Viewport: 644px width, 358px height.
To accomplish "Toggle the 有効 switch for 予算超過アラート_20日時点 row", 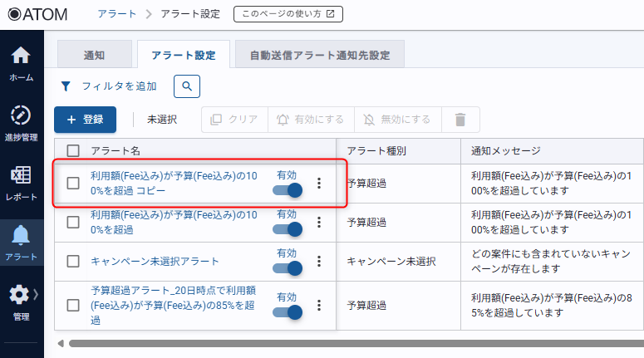I will (287, 312).
